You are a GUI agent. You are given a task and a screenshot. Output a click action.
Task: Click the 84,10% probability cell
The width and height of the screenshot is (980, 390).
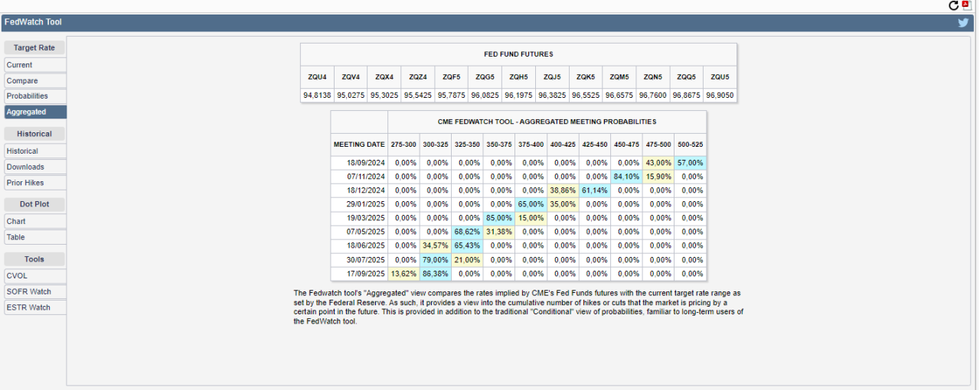[x=626, y=177]
